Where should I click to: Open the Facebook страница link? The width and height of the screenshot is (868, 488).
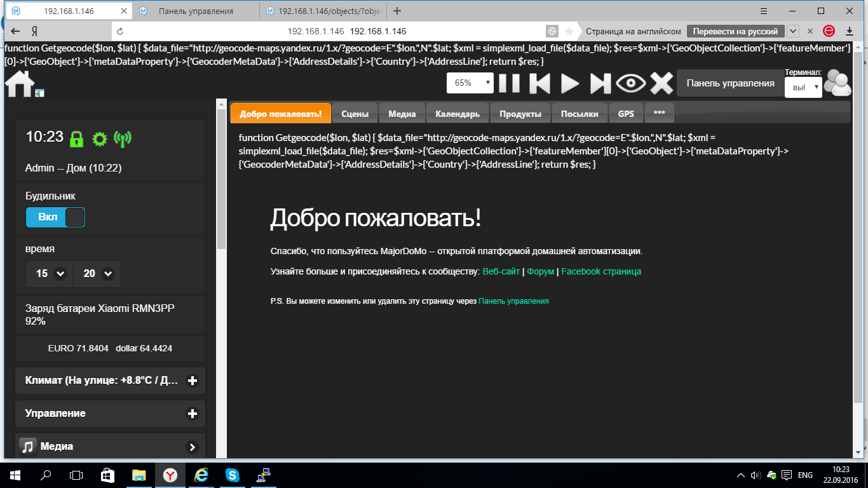(x=601, y=271)
